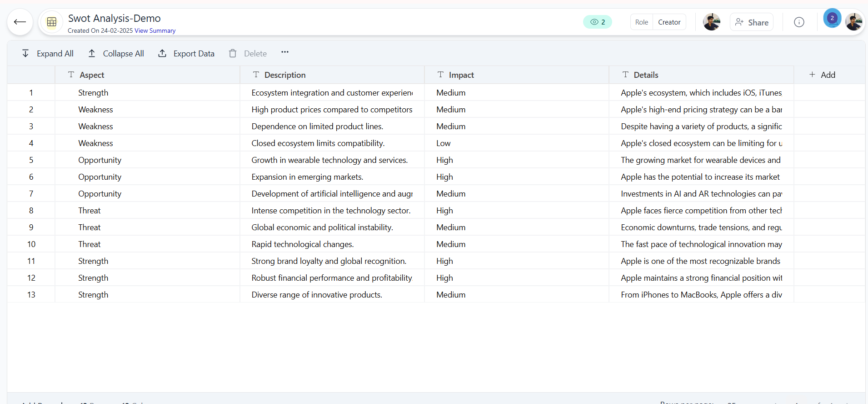This screenshot has height=404, width=868.
Task: Click the Share button
Action: 752,22
